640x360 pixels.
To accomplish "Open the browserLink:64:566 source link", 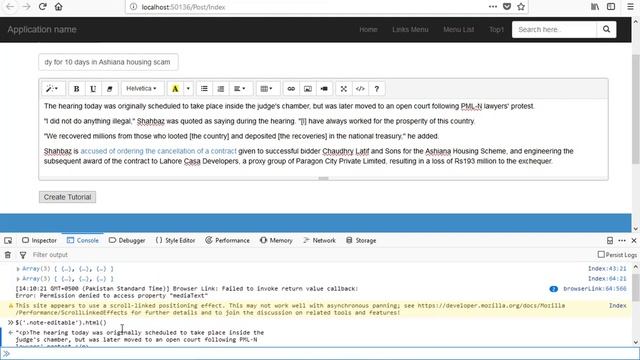I will pyautogui.click(x=594, y=289).
